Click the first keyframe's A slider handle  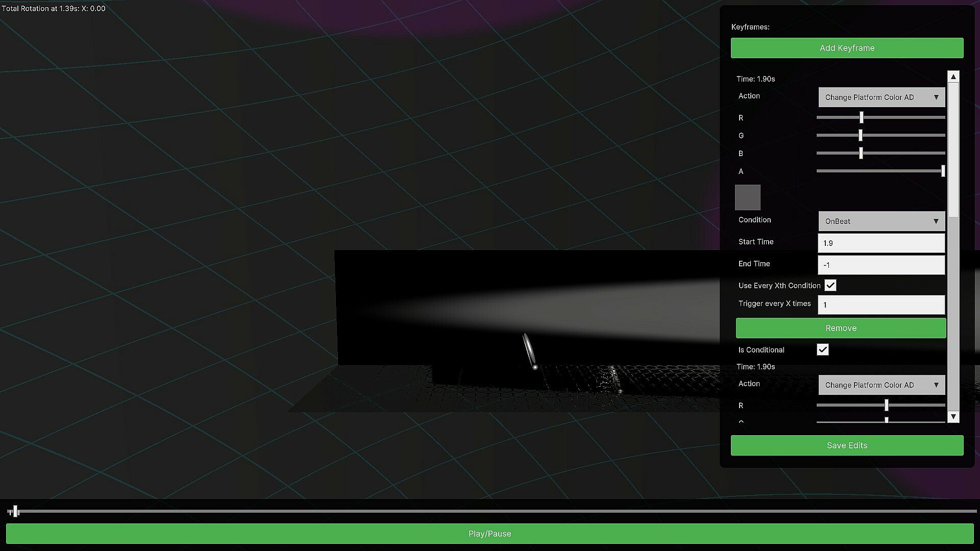(x=943, y=171)
